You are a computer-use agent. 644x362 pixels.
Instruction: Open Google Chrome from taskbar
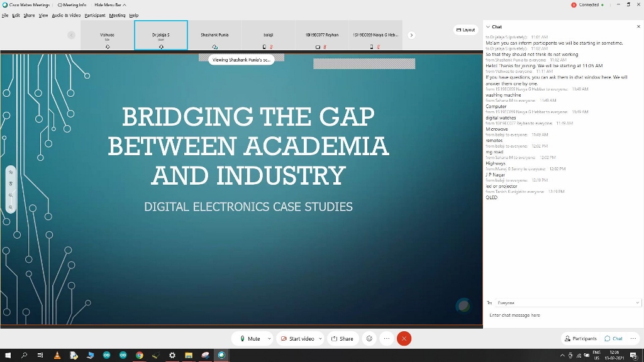point(140,356)
